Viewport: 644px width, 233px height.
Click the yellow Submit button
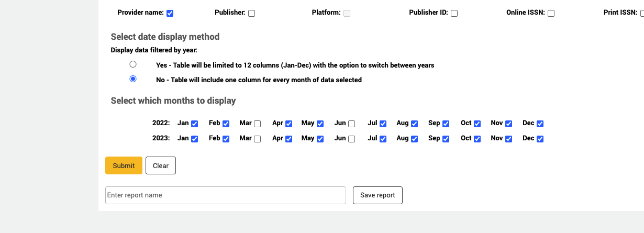(x=124, y=165)
